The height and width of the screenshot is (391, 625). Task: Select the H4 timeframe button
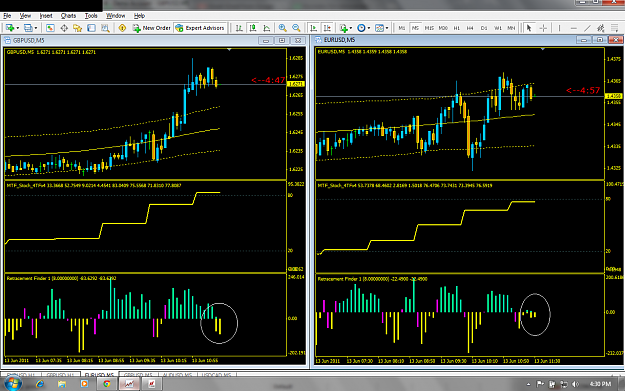point(470,28)
